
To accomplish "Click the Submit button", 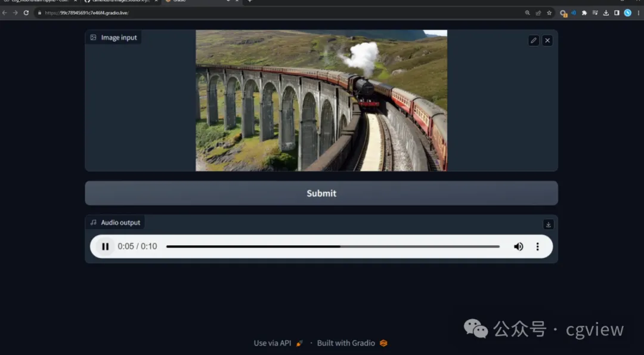I will [321, 193].
